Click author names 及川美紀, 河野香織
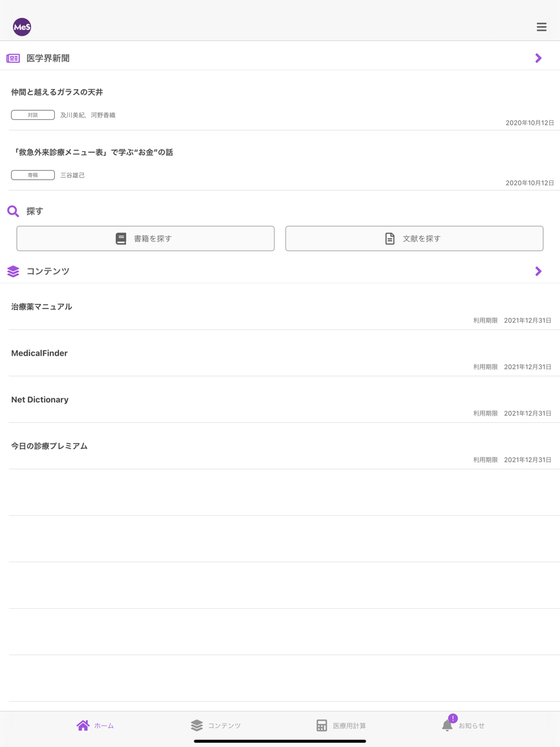Screen dimensions: 560x747 click(88, 115)
